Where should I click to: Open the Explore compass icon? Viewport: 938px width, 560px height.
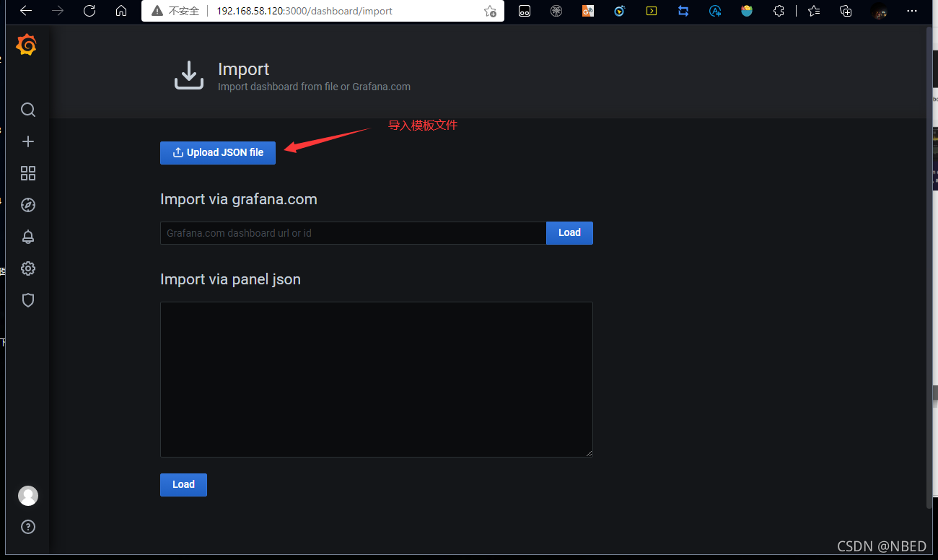(28, 205)
